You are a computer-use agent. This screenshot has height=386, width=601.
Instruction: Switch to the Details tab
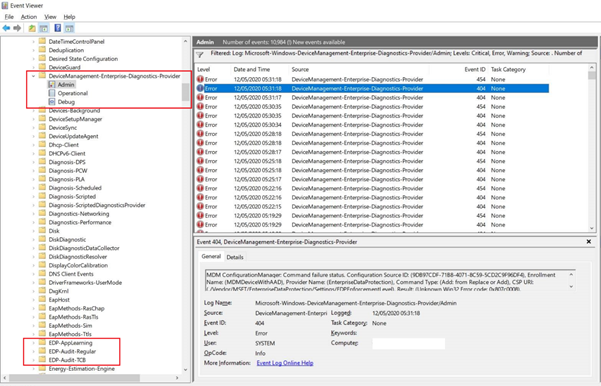click(235, 257)
